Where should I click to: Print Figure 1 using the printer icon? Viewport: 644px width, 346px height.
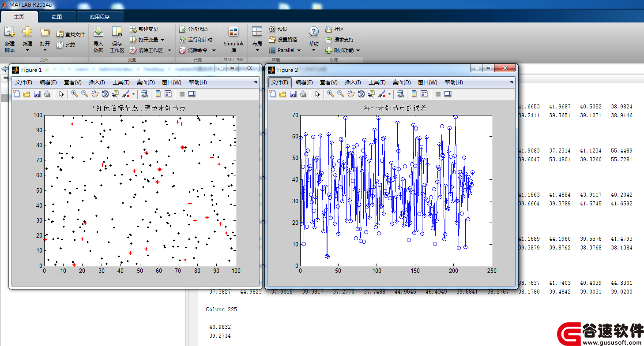pyautogui.click(x=47, y=94)
